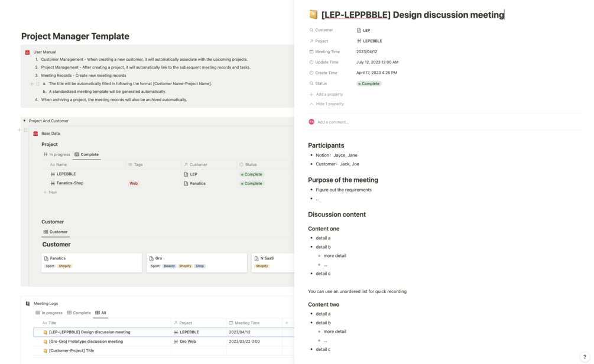This screenshot has width=594, height=364.
Task: Open the Complete tab in Meeting Logs
Action: tap(79, 313)
